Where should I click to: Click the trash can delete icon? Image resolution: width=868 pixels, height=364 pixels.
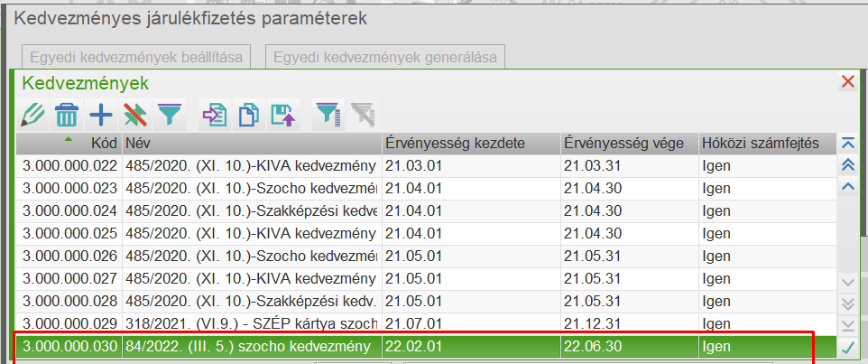point(67,115)
